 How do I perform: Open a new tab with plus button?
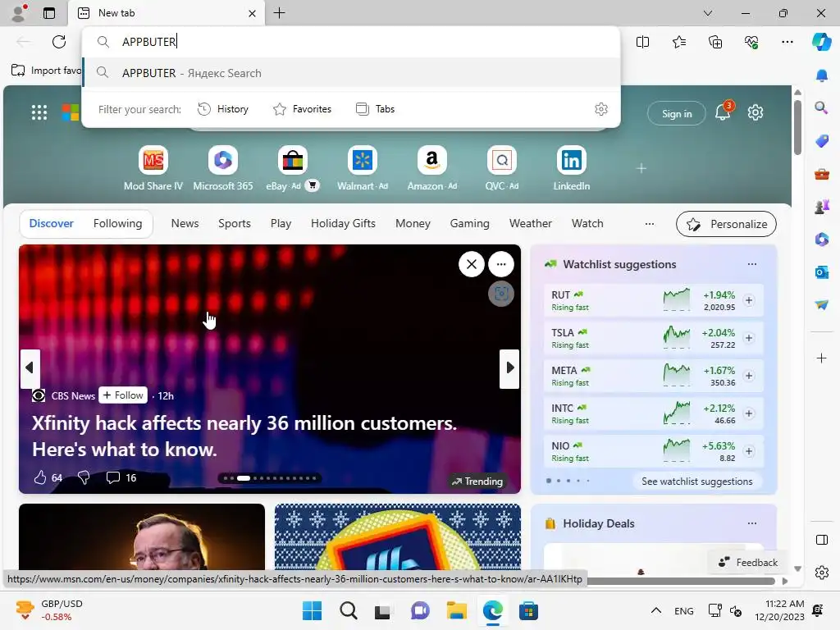(x=279, y=13)
